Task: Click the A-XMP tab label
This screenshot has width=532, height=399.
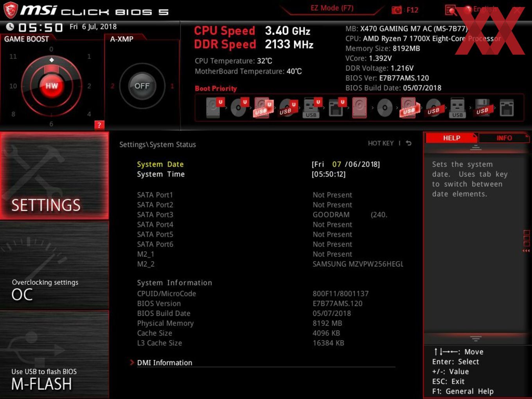Action: pyautogui.click(x=122, y=39)
